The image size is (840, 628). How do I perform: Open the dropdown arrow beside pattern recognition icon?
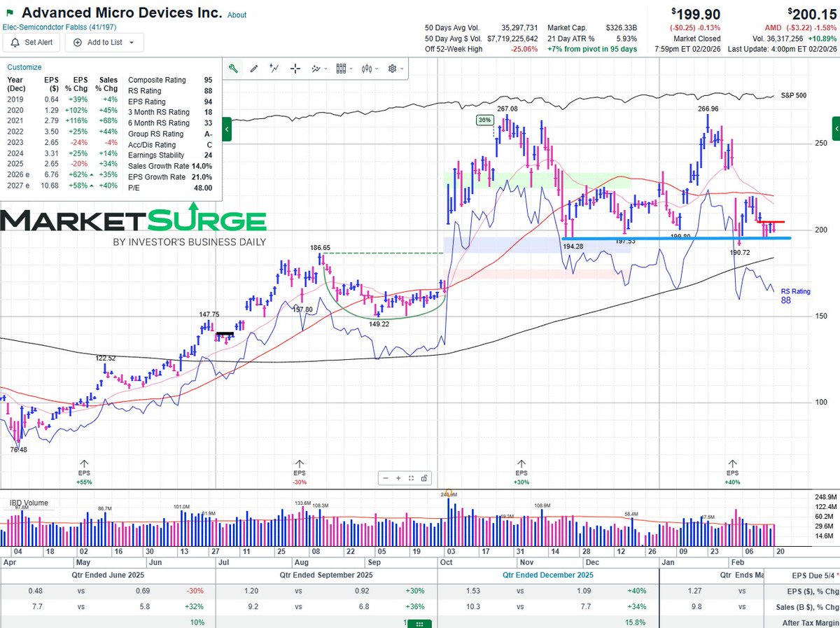click(326, 69)
